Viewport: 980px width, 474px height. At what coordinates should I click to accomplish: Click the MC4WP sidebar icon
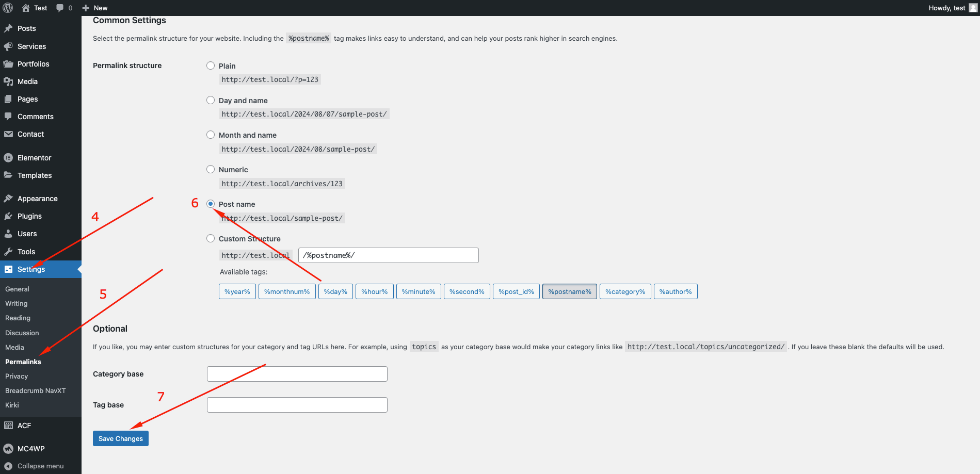pos(8,449)
